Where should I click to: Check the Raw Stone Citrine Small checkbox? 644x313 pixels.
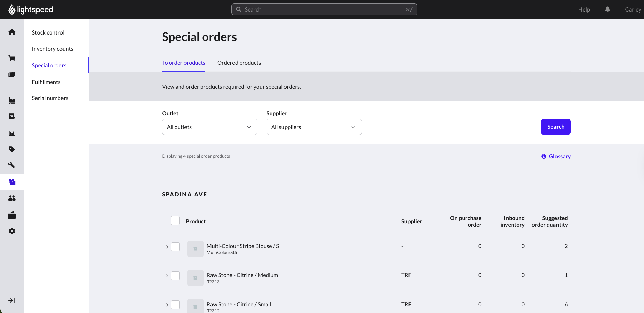coord(175,305)
